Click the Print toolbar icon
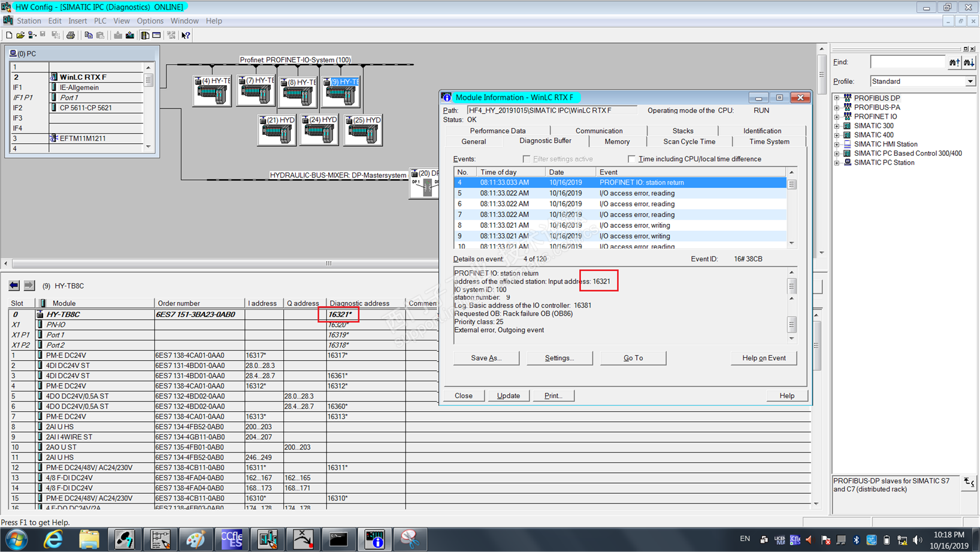The height and width of the screenshot is (552, 980). pos(71,35)
